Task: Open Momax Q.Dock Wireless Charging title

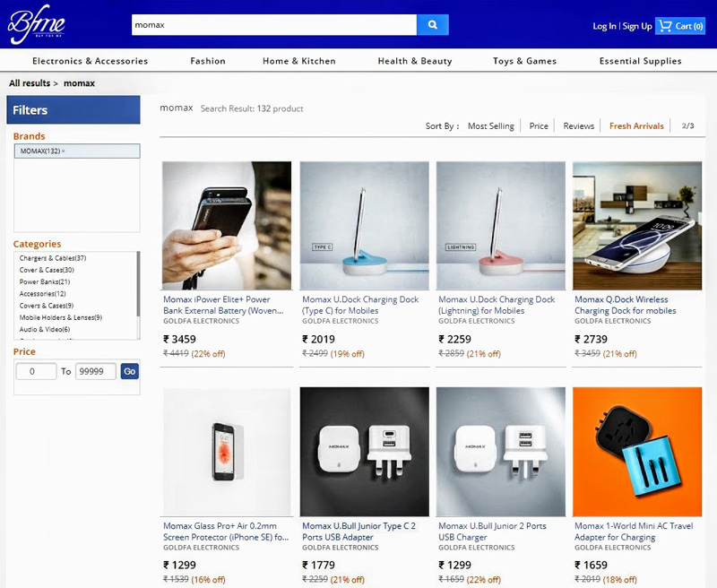Action: [625, 305]
